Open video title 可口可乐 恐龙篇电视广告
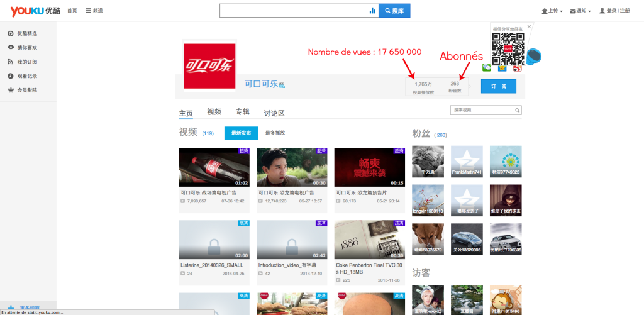Image resolution: width=644 pixels, height=315 pixels. 286,192
